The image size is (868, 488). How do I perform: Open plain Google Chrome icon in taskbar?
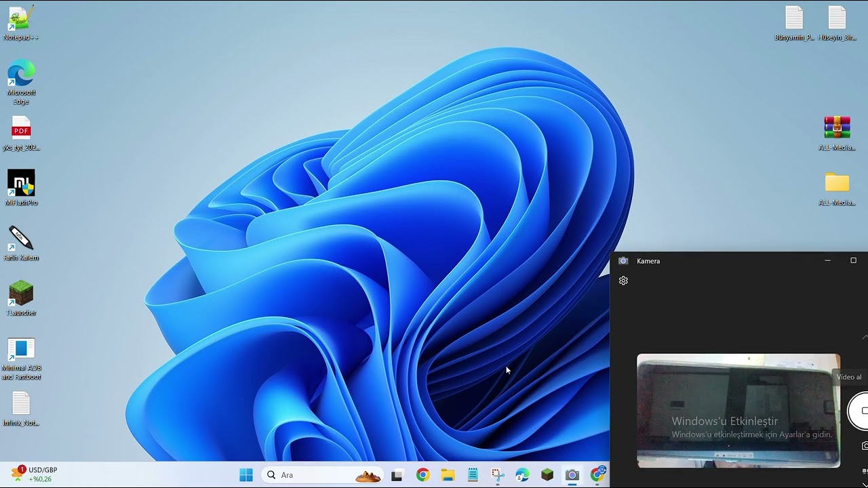(x=422, y=475)
